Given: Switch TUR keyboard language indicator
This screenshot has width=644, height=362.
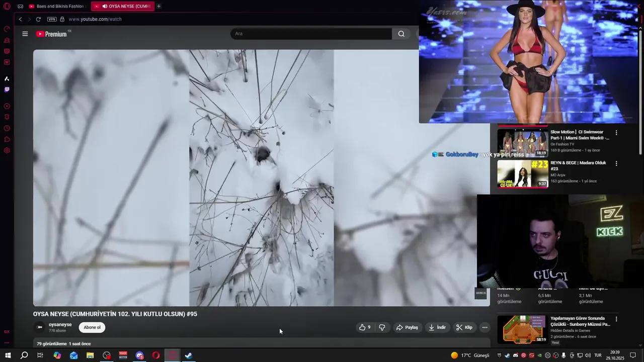Looking at the screenshot, I should tap(598, 355).
